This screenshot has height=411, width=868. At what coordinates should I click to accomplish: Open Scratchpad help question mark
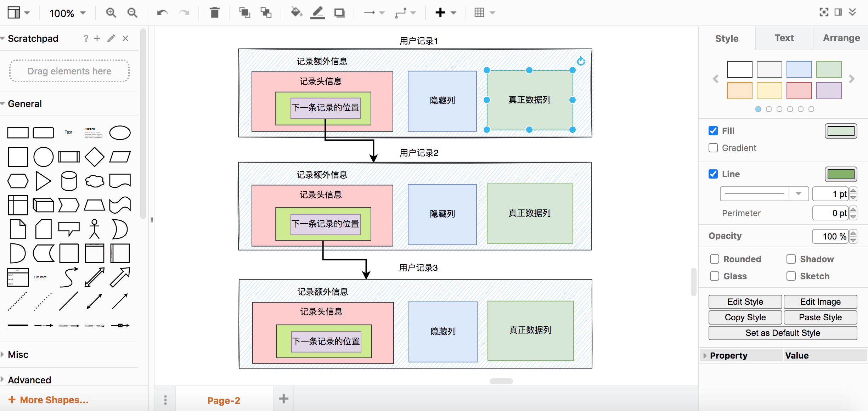[86, 38]
